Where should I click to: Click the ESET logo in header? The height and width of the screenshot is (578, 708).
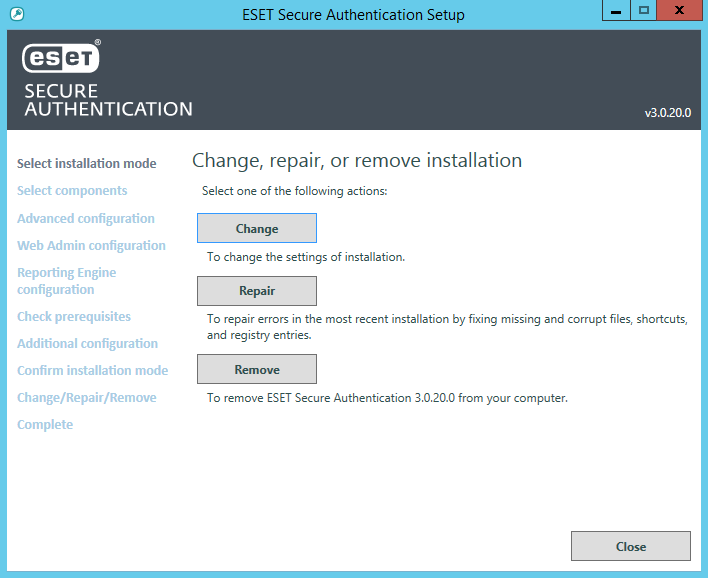click(61, 60)
